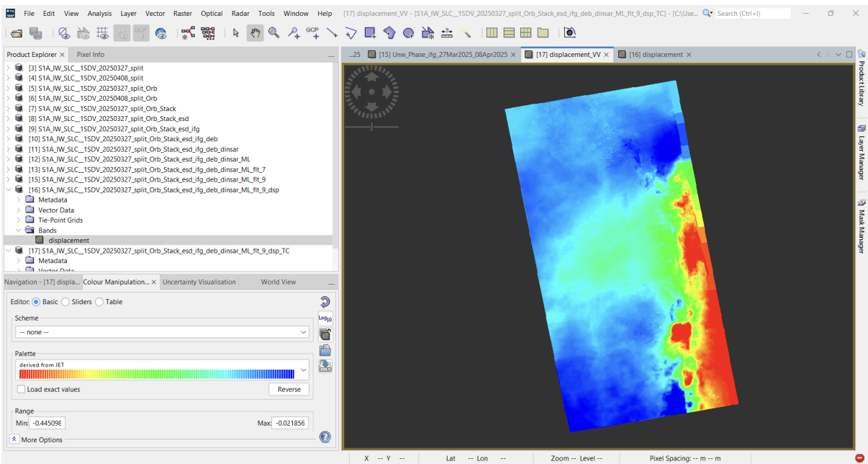The height and width of the screenshot is (464, 868).
Task: Activate the GCP placing tool
Action: click(x=312, y=32)
